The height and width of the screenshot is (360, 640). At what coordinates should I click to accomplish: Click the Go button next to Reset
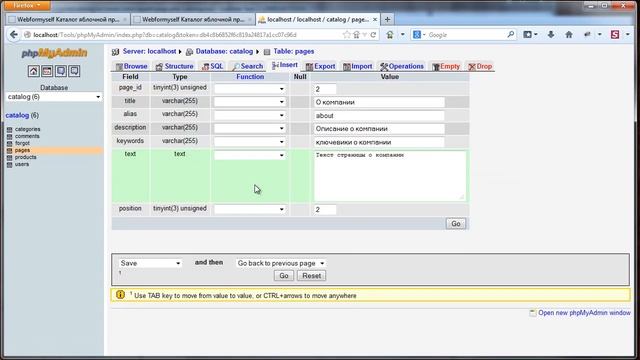point(284,276)
